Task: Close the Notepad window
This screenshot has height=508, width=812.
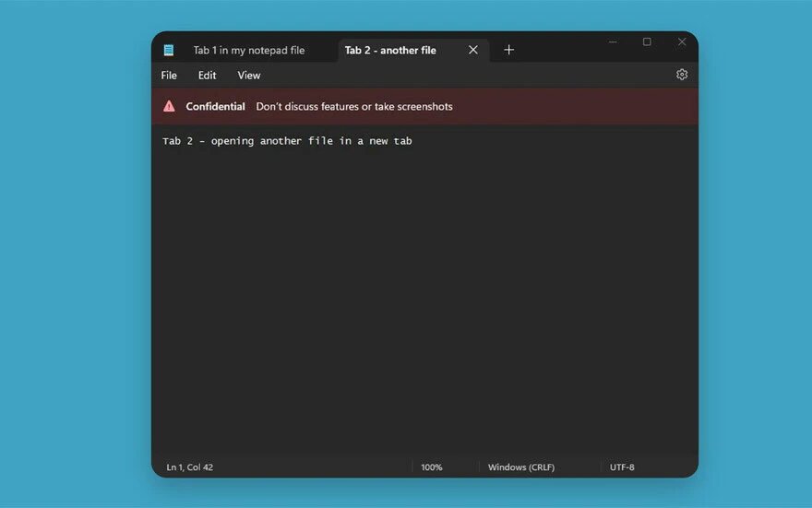Action: 682,41
